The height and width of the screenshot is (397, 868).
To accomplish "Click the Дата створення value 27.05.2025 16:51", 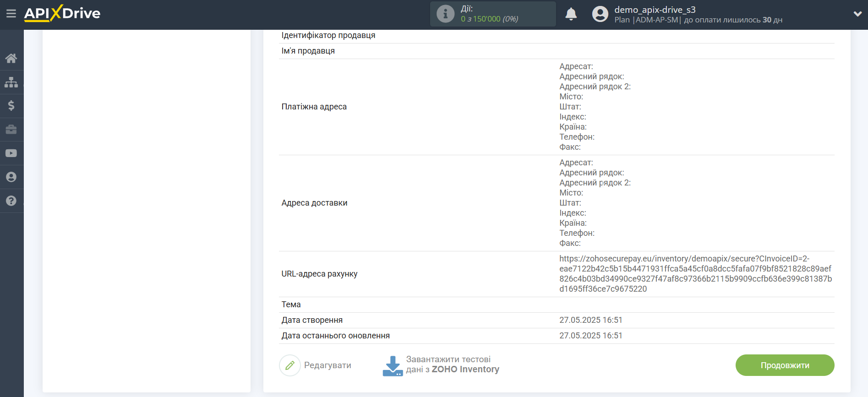I will 590,320.
